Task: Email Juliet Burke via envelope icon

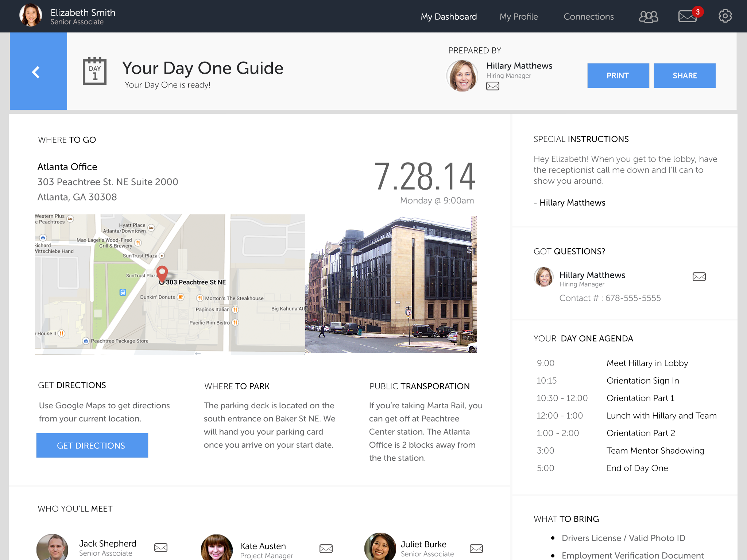Action: [476, 548]
